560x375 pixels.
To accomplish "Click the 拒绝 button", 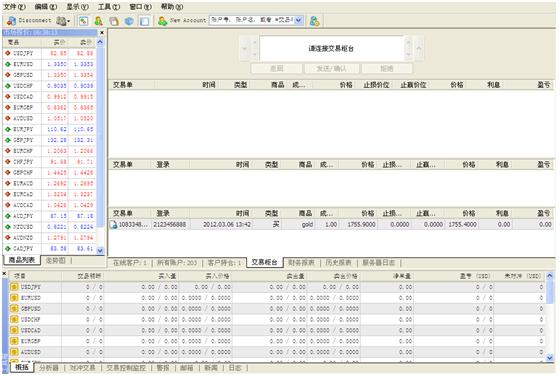I will coord(387,69).
